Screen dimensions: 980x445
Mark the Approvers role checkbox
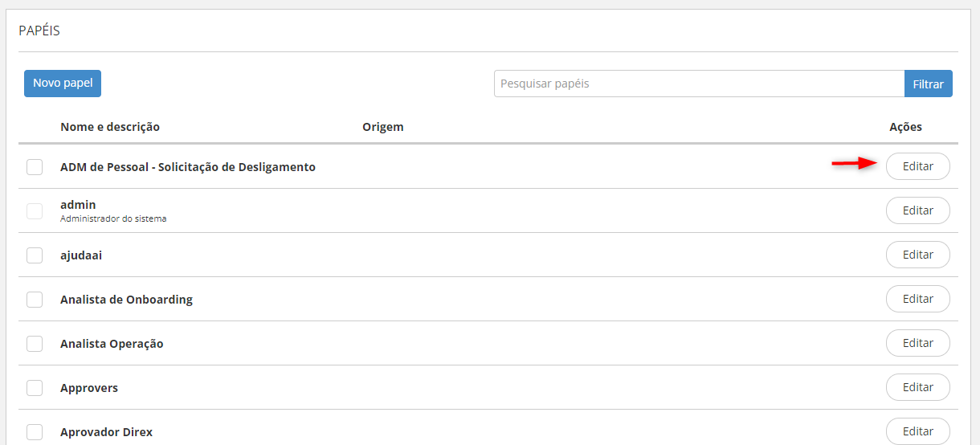[x=35, y=388]
